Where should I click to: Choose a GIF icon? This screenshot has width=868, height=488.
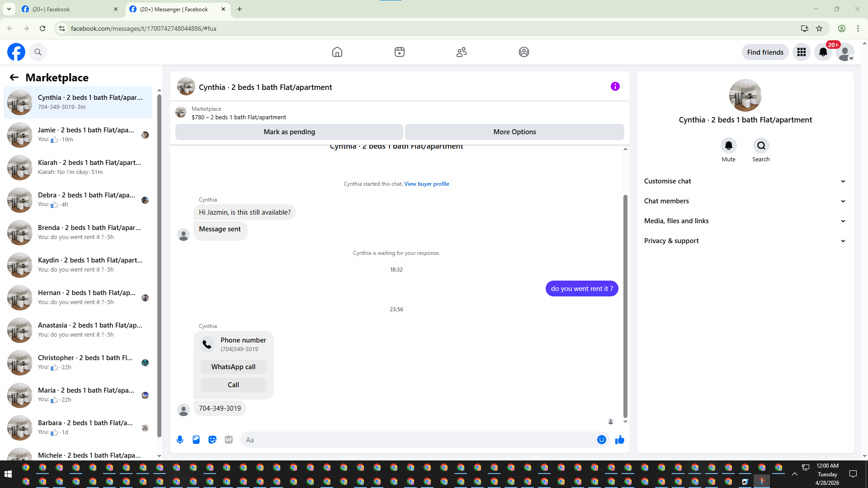pos(229,440)
